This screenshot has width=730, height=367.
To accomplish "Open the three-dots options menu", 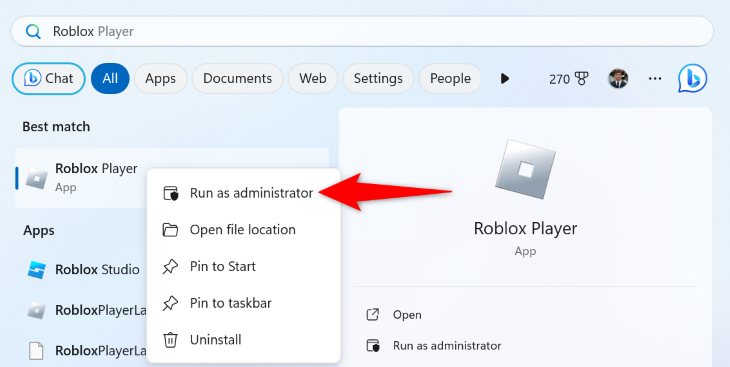I will click(655, 79).
